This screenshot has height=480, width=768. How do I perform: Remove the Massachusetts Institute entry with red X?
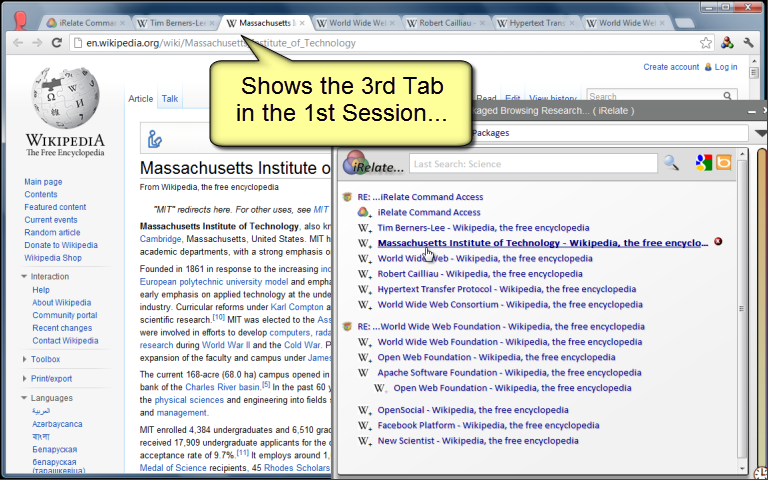[718, 241]
